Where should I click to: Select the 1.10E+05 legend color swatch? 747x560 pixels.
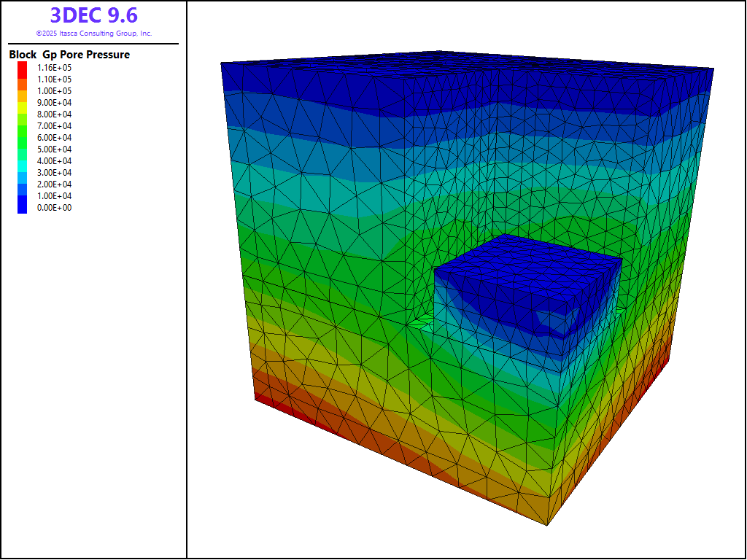click(x=22, y=79)
